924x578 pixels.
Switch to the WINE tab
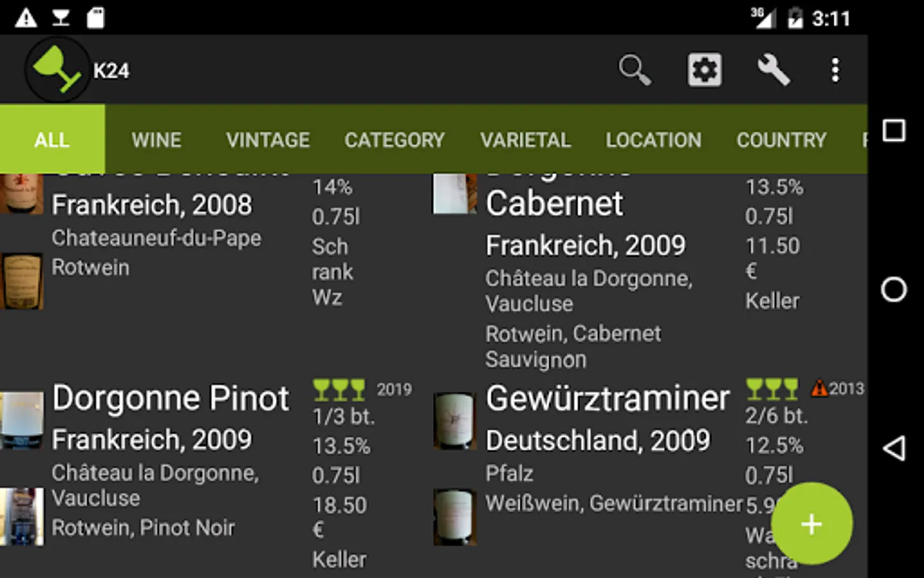coord(157,139)
